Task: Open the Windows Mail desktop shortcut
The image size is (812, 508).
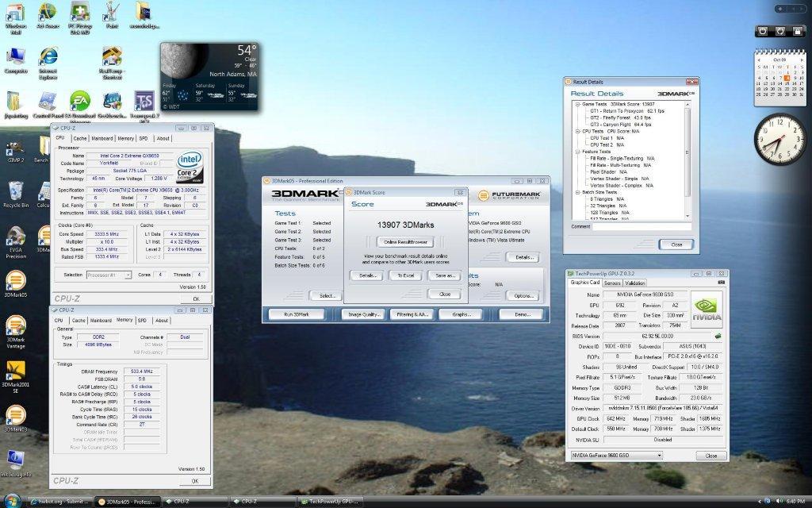Action: pyautogui.click(x=16, y=18)
